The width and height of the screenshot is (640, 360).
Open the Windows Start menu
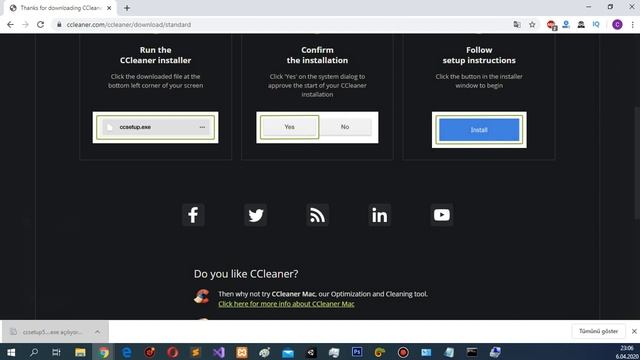point(11,352)
